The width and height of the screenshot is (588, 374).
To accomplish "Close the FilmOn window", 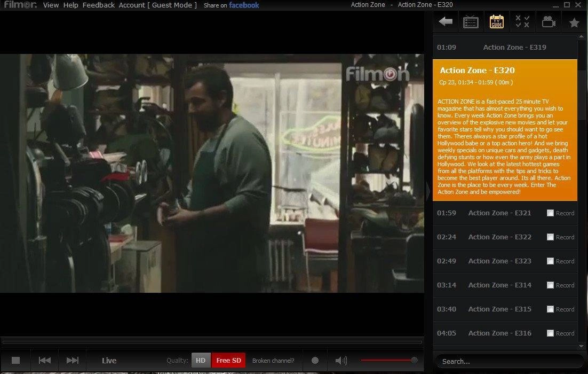I will pyautogui.click(x=578, y=5).
